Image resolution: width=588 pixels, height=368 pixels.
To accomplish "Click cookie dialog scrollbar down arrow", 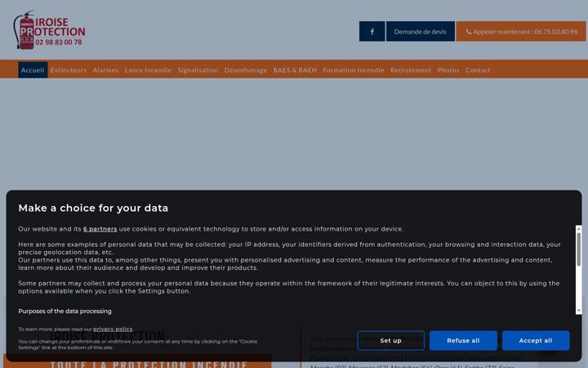I will pos(579,311).
